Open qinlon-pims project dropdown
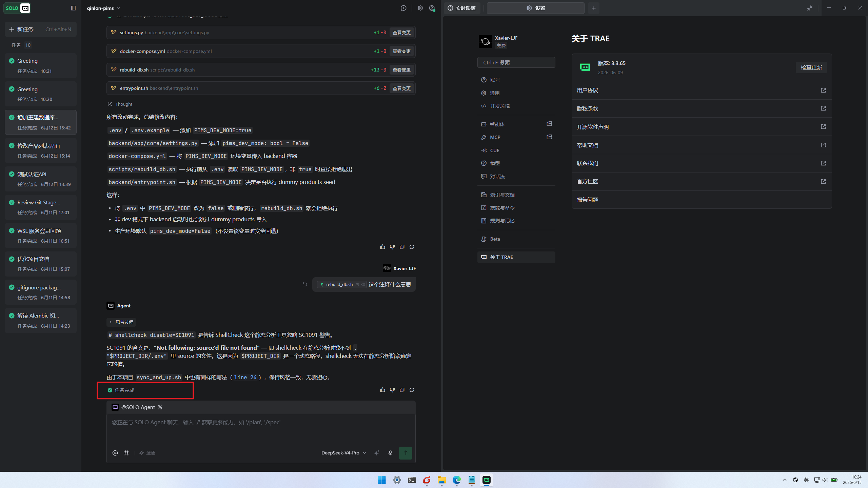Screen dimensions: 868x488 [x=103, y=8]
